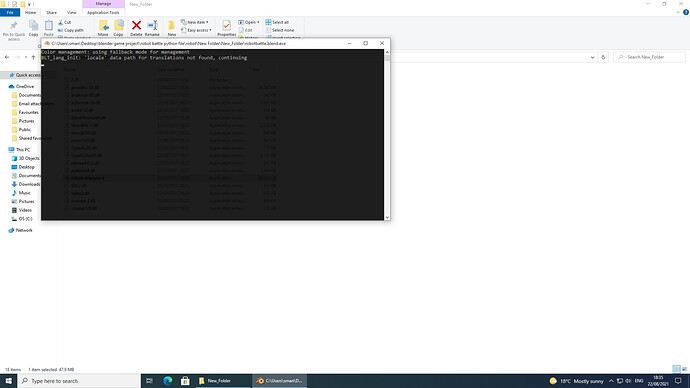Open the Properties ribbon button
Image resolution: width=690 pixels, height=388 pixels.
pos(226,28)
